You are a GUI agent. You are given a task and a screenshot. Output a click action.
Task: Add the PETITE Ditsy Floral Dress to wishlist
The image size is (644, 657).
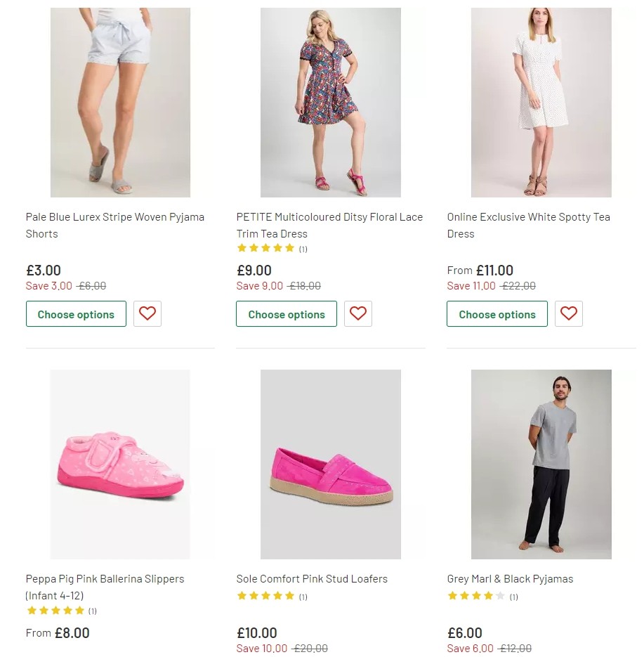[x=358, y=313]
